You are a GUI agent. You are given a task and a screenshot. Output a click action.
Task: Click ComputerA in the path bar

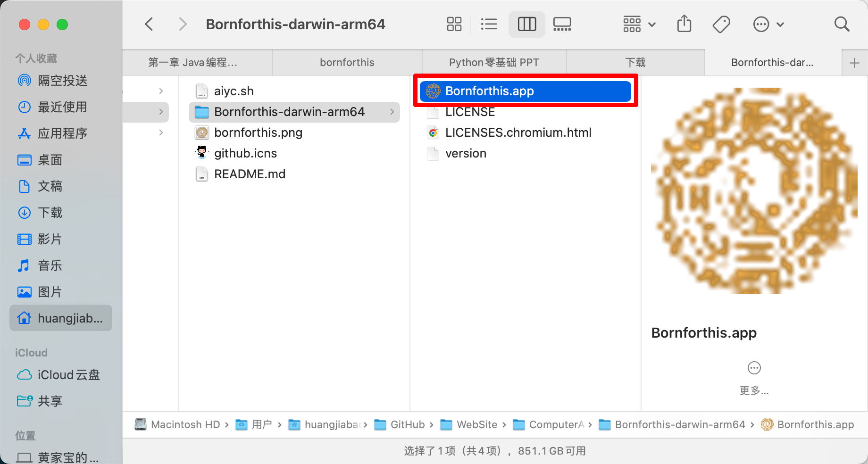tap(549, 425)
